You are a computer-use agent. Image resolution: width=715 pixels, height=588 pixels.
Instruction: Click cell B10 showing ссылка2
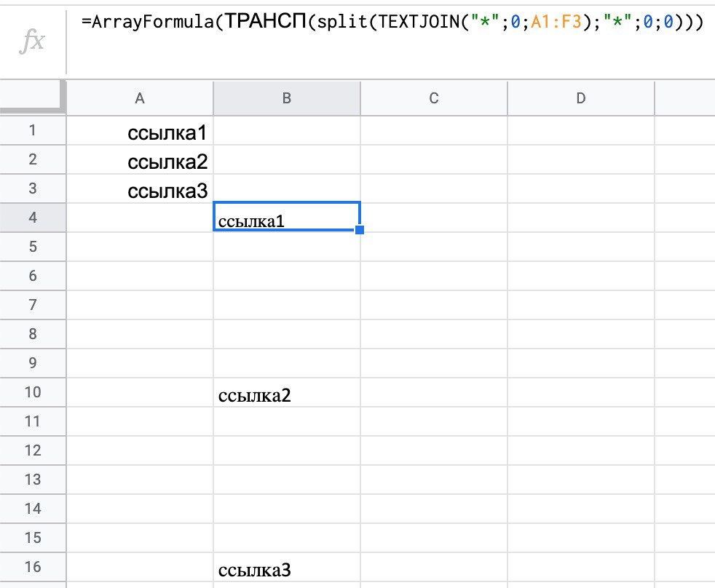pos(287,392)
